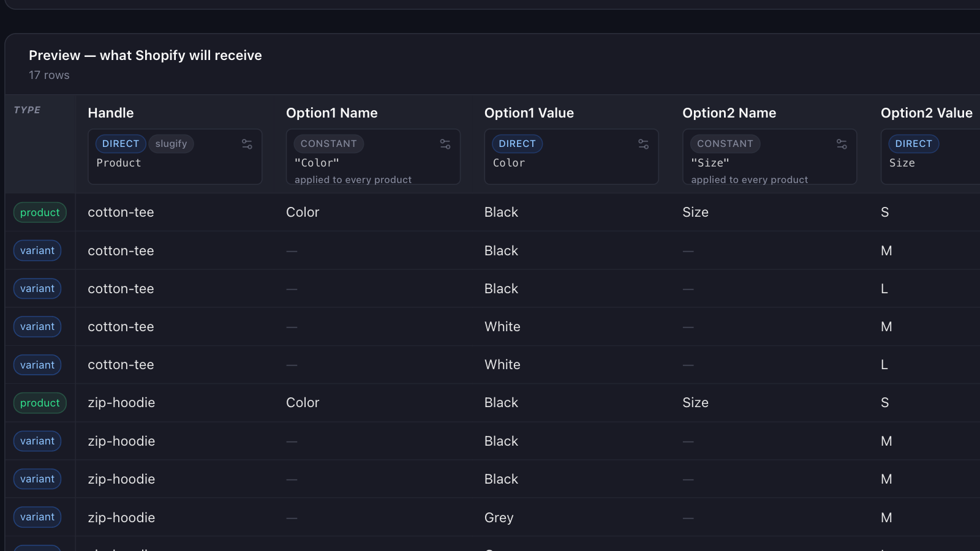Click 'applied to every product' note under "Size"
980x551 pixels.
point(750,179)
